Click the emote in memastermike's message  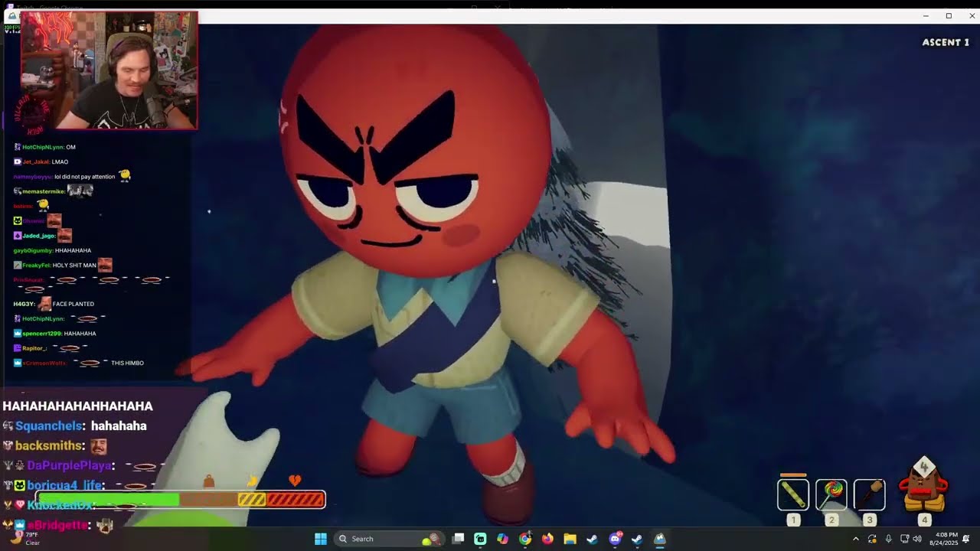(80, 191)
